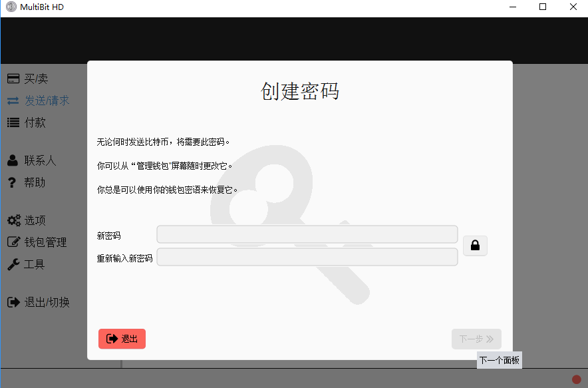Click the wrench icon beside 工具
This screenshot has height=388, width=588.
tap(13, 265)
